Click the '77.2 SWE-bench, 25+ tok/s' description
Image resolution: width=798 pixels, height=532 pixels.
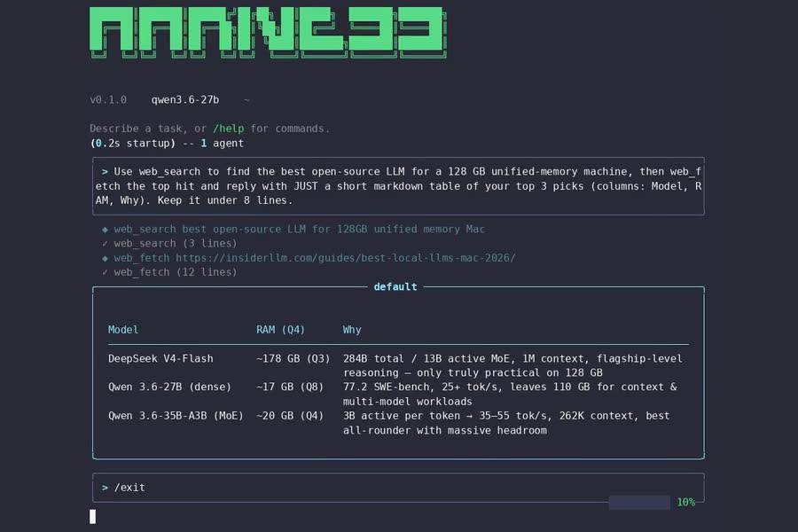click(510, 394)
